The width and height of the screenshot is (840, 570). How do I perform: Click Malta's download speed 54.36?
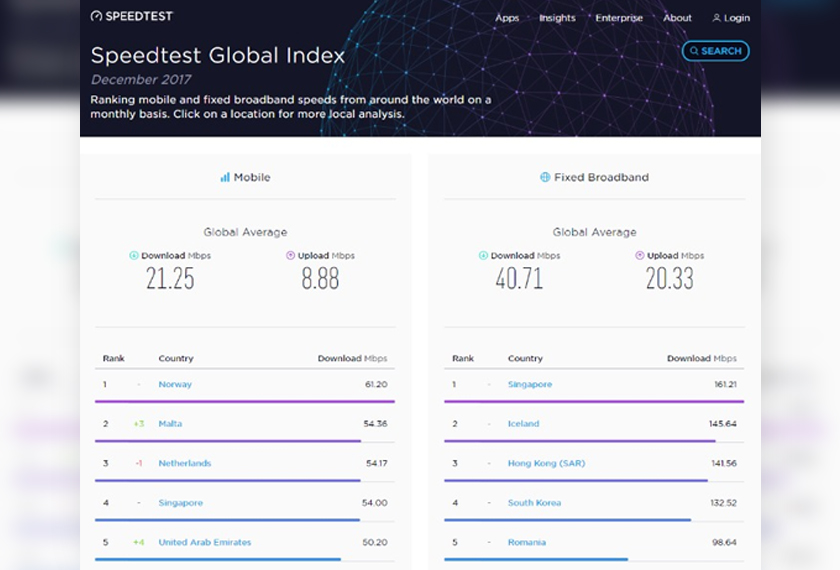click(x=375, y=423)
